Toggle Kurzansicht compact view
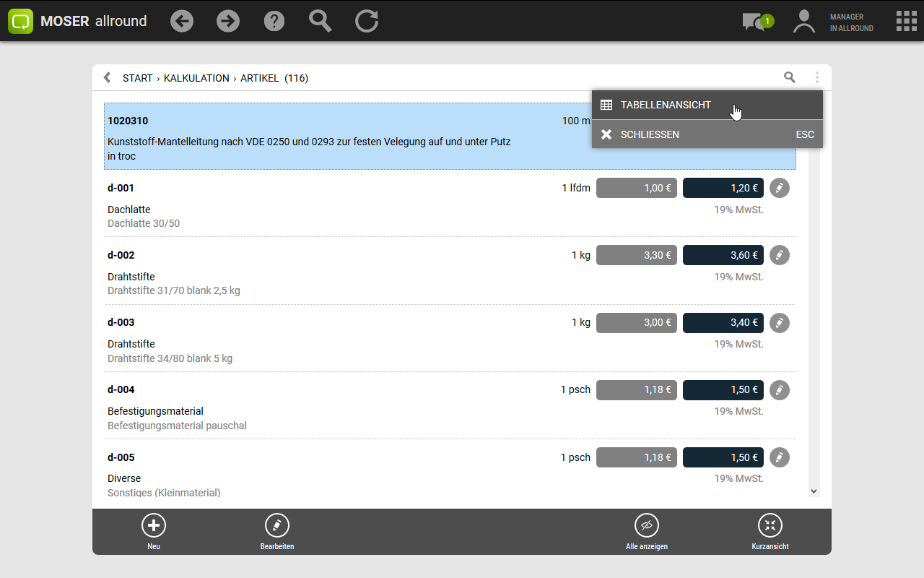Screen dimensions: 924x578 [x=770, y=531]
